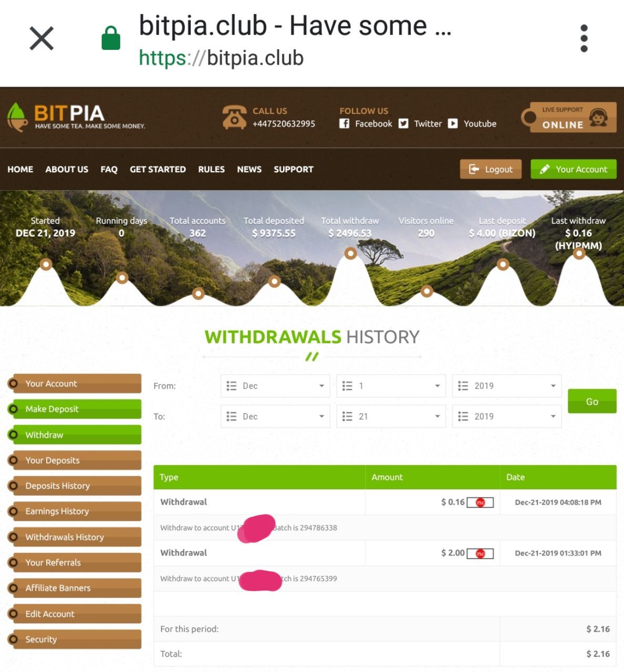Tap the green padlock security icon
This screenshot has width=624, height=672.
tap(111, 38)
